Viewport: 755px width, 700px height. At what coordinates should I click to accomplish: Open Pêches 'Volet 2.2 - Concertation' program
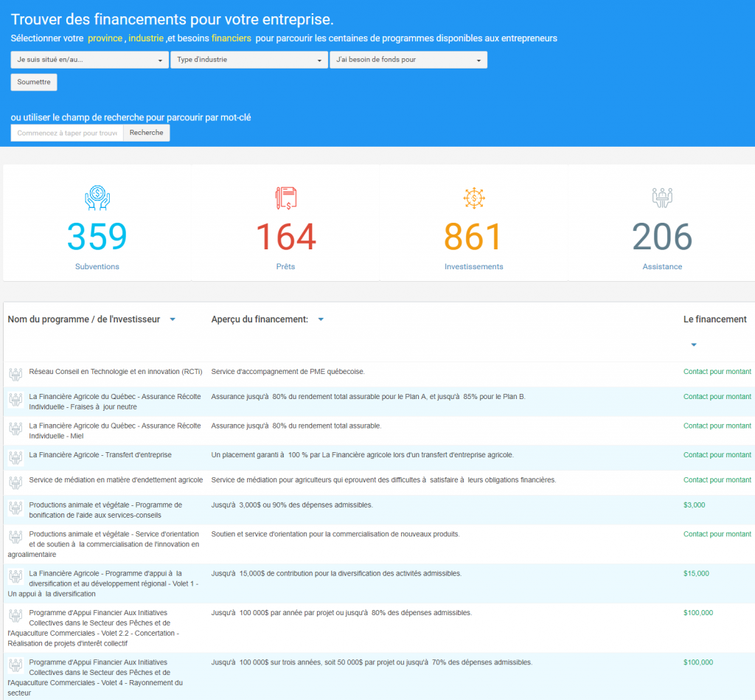click(x=94, y=628)
